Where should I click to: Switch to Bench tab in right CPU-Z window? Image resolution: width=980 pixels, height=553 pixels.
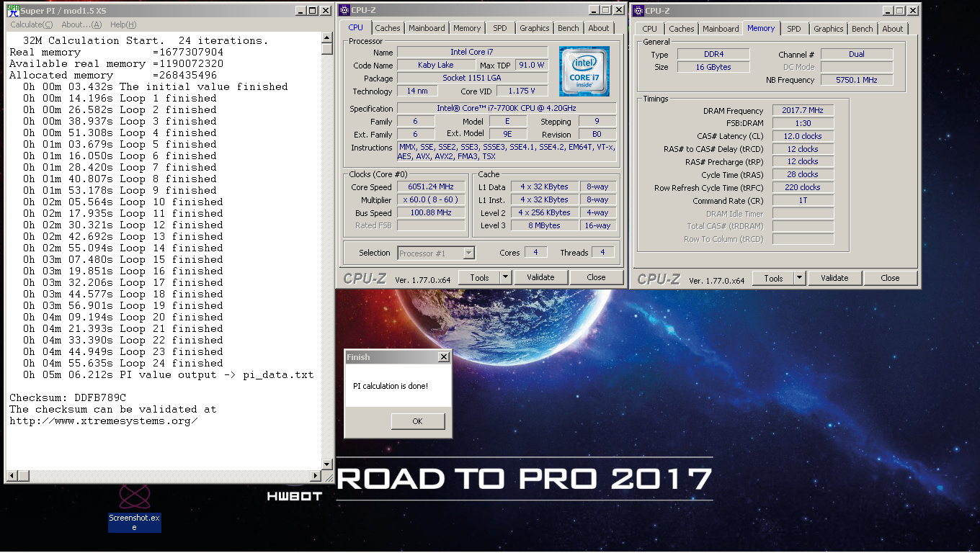(x=863, y=29)
